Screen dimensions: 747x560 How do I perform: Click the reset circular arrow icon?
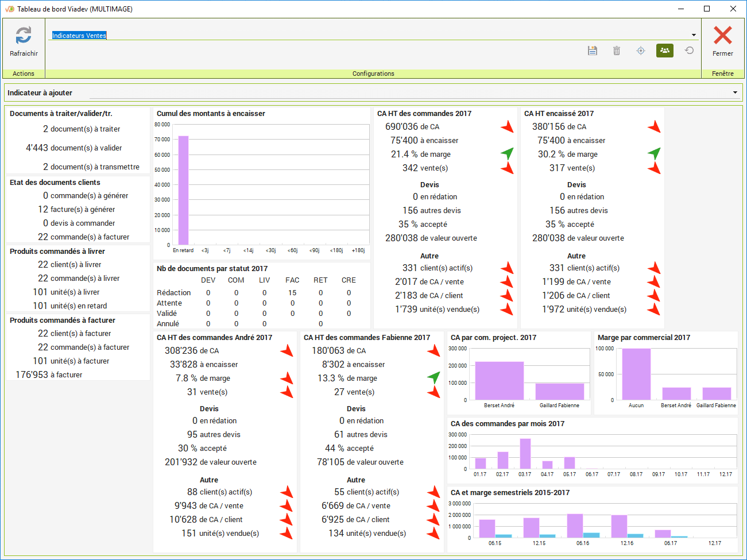pyautogui.click(x=690, y=51)
